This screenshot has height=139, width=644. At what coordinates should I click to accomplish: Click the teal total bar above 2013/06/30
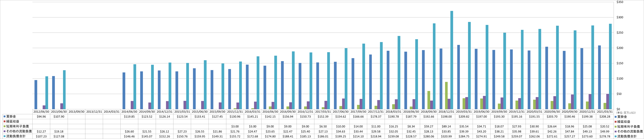pos(64,90)
